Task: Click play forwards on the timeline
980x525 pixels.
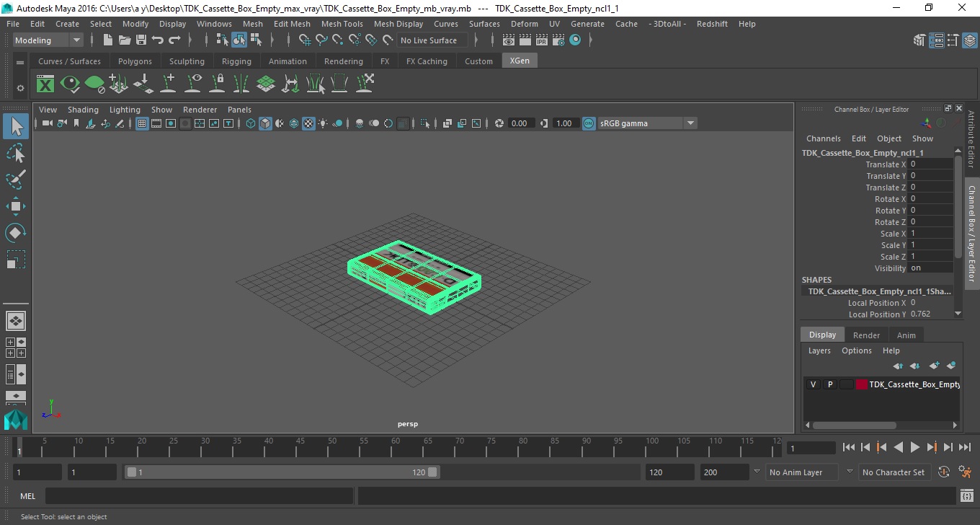Action: coord(914,447)
